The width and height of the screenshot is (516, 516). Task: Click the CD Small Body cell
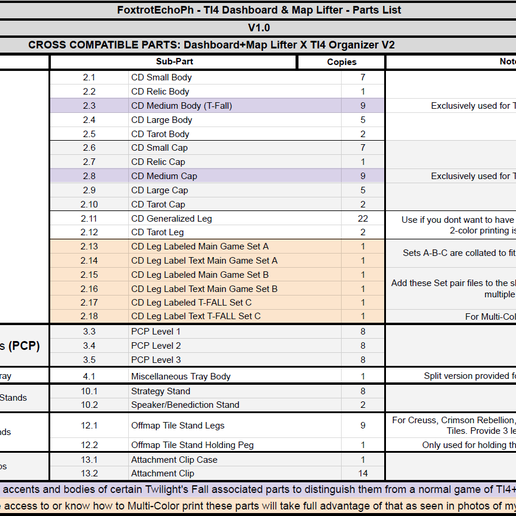coord(235,77)
